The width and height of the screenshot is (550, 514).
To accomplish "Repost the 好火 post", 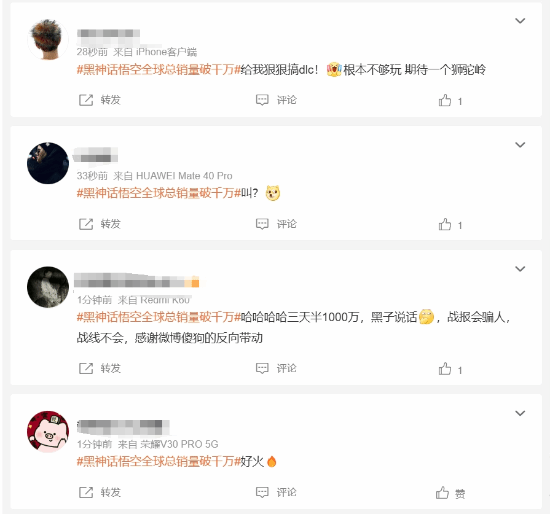I will tap(100, 493).
